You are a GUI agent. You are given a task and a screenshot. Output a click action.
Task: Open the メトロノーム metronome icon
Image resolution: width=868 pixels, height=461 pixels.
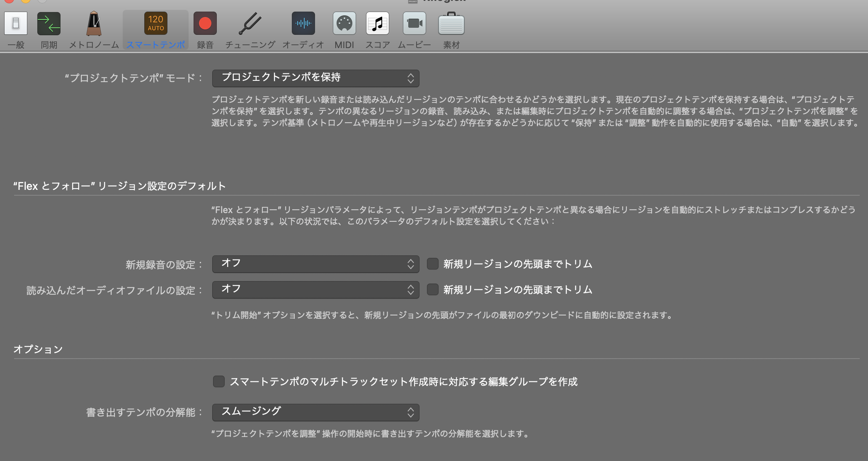pos(94,24)
